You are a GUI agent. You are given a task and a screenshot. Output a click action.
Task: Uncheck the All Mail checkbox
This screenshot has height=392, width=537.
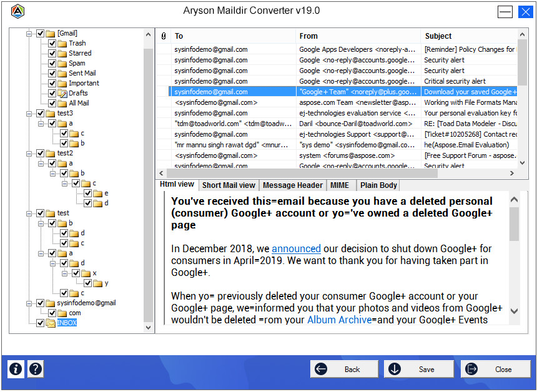[x=52, y=103]
